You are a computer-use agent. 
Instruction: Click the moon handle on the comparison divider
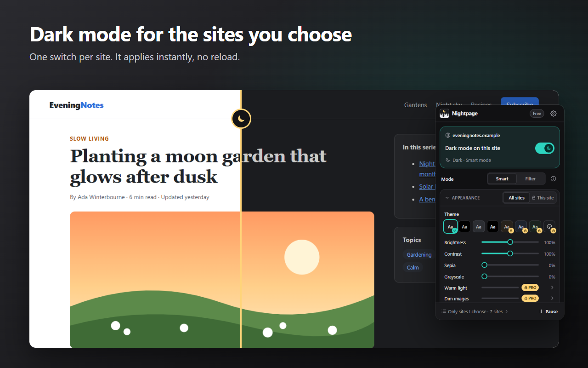tap(241, 119)
